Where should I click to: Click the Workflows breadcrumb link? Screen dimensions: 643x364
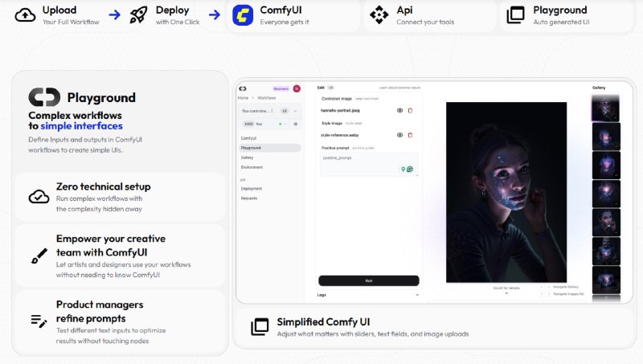click(267, 98)
